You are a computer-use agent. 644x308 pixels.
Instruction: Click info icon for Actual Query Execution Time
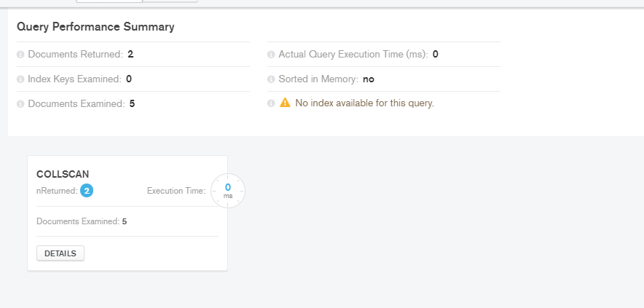click(x=271, y=55)
